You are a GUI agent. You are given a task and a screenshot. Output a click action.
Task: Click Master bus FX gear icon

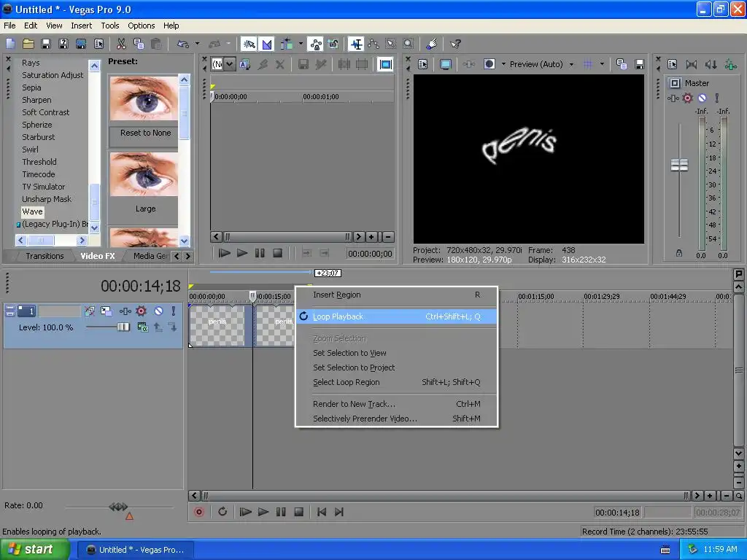pos(687,98)
